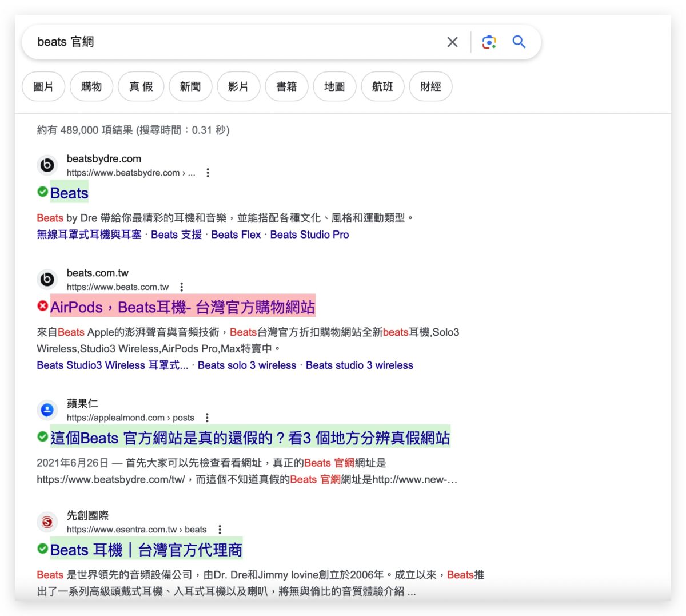Open the Beats 支援 sitelink
The image size is (686, 616).
point(176,235)
